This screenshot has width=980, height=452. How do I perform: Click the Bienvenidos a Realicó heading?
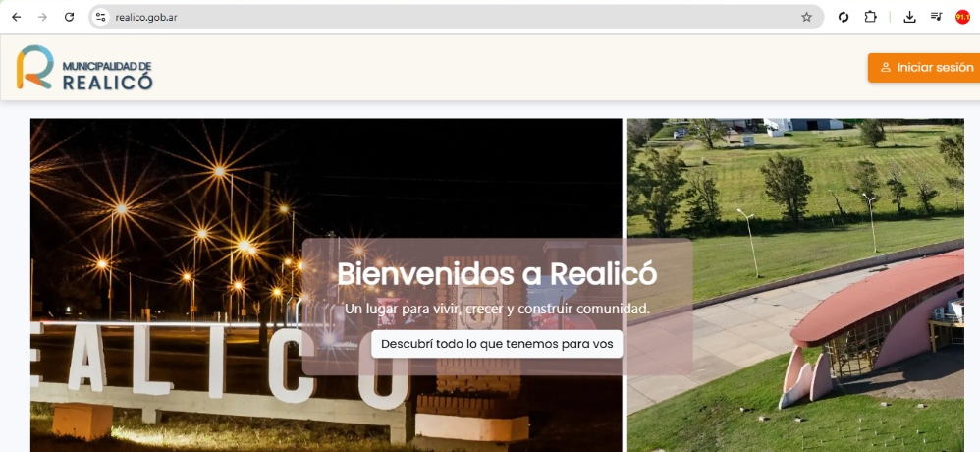[x=497, y=273]
